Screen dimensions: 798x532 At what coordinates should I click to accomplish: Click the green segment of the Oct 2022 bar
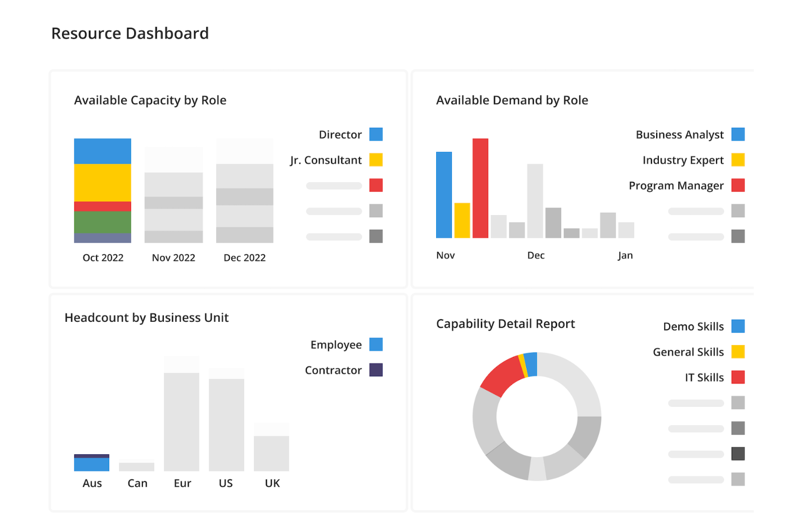[x=102, y=223]
